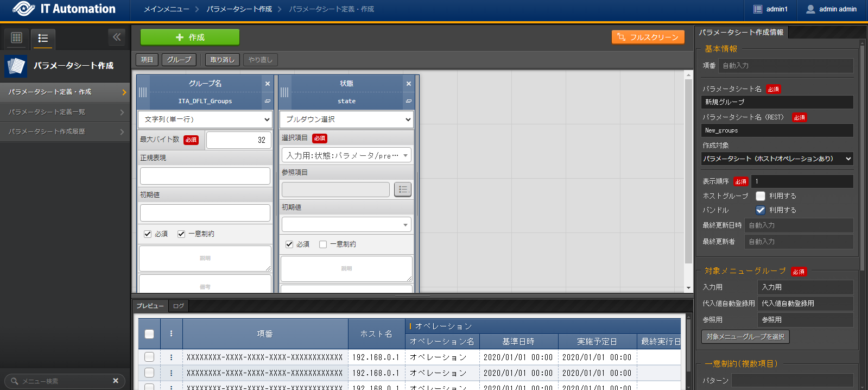
Task: Switch to the ログ tab
Action: (179, 306)
